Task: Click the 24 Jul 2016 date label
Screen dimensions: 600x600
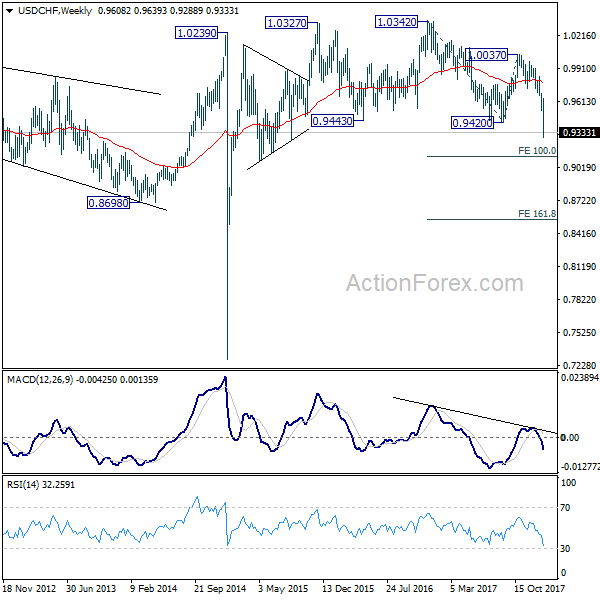Action: tap(409, 588)
